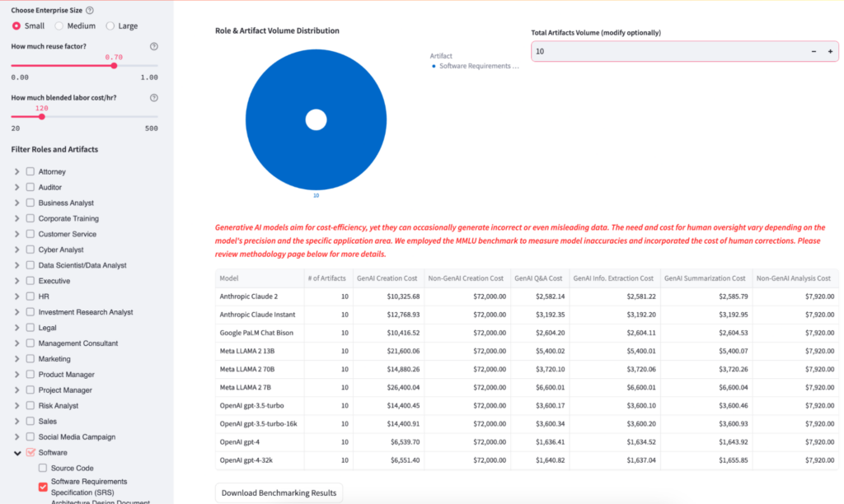844x504 pixels.
Task: Click inside the Total Artifacts Volume field
Action: (x=618, y=51)
